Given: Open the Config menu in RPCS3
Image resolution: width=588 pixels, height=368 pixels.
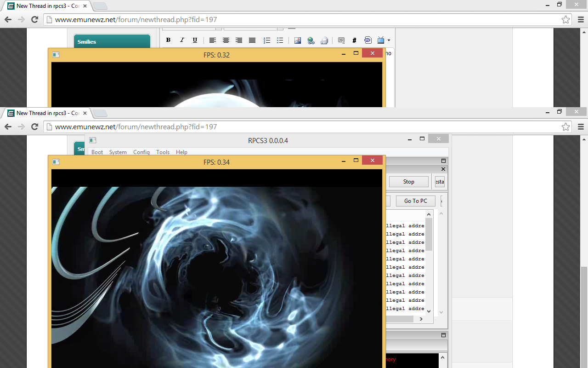Looking at the screenshot, I should (141, 152).
